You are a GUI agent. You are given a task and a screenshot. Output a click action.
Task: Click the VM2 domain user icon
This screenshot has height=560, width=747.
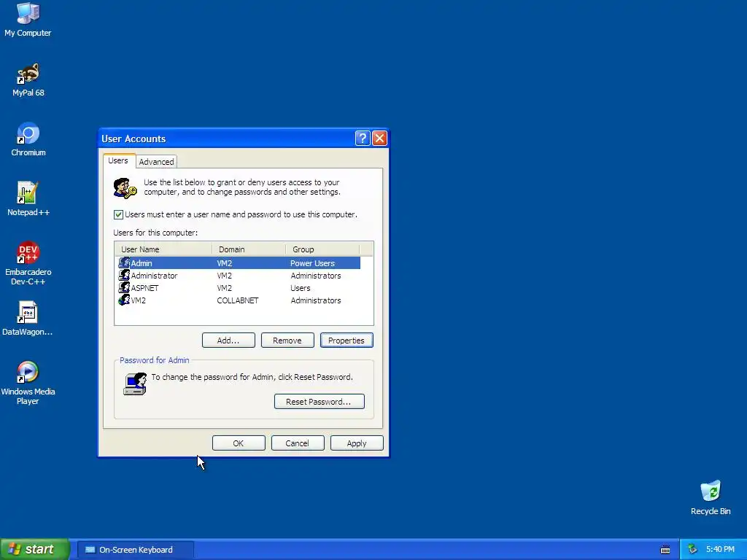pyautogui.click(x=124, y=300)
